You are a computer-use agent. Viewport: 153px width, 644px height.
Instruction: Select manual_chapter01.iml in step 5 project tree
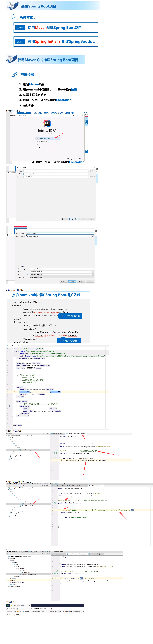point(17,582)
